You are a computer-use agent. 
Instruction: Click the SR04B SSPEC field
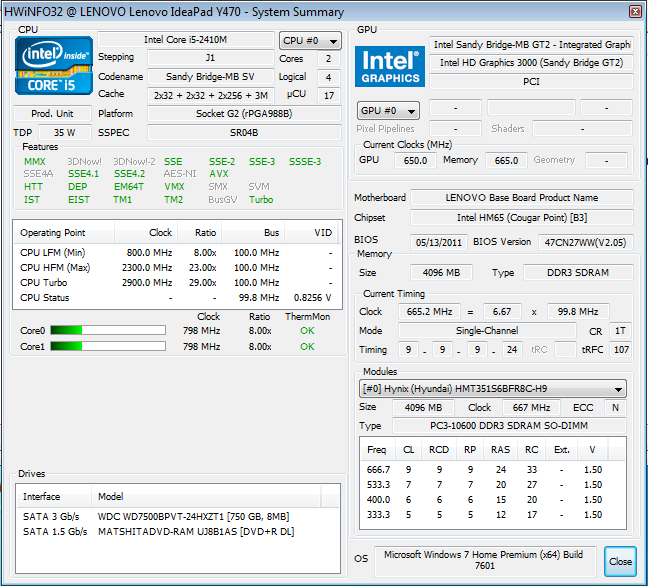coord(244,133)
